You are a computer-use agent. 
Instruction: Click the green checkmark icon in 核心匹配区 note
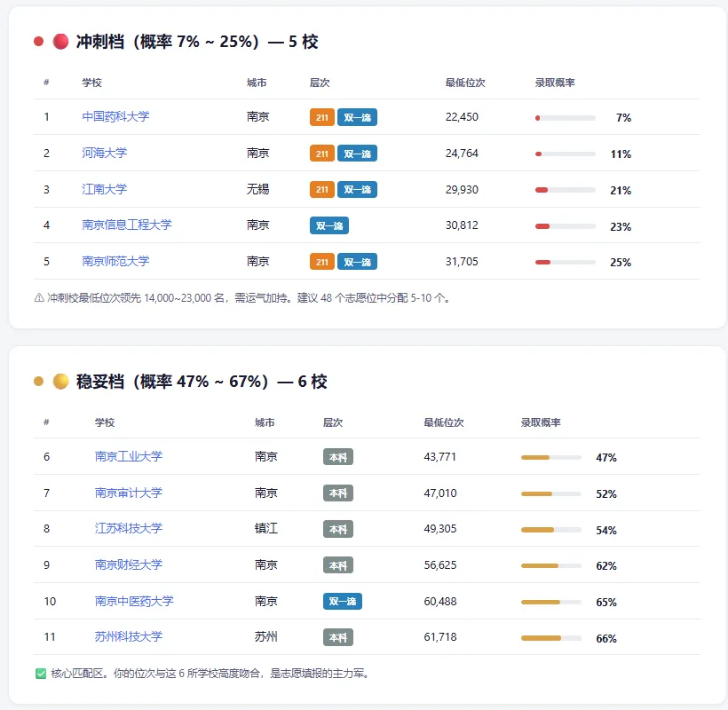[41, 674]
